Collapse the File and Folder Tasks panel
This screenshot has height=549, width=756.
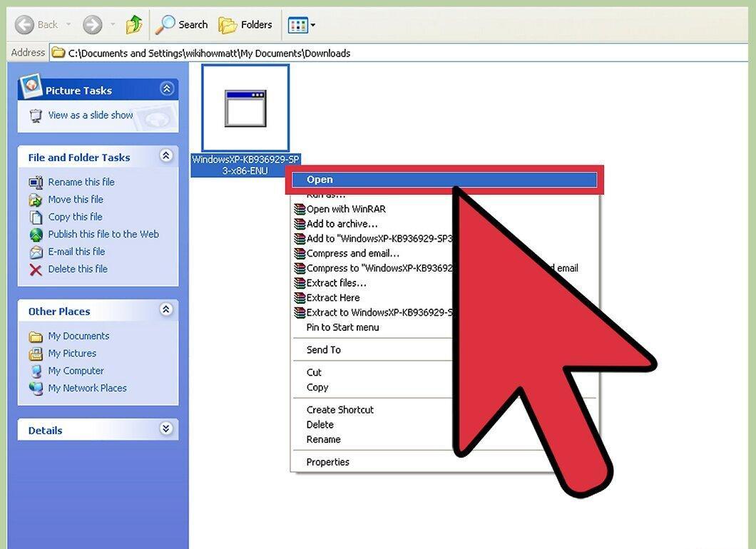(x=166, y=155)
